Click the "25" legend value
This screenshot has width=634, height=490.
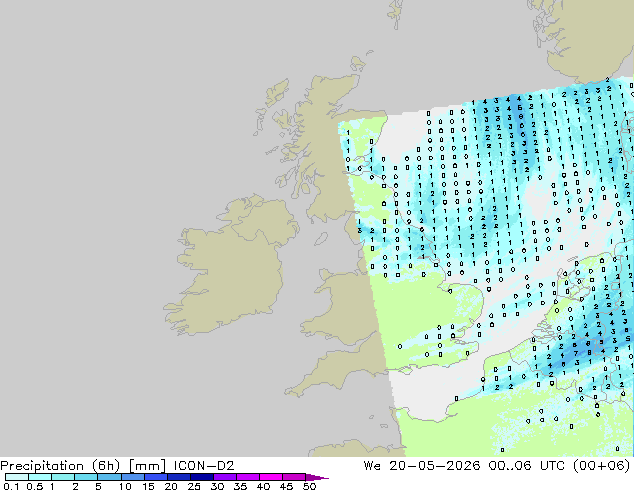pos(194,486)
